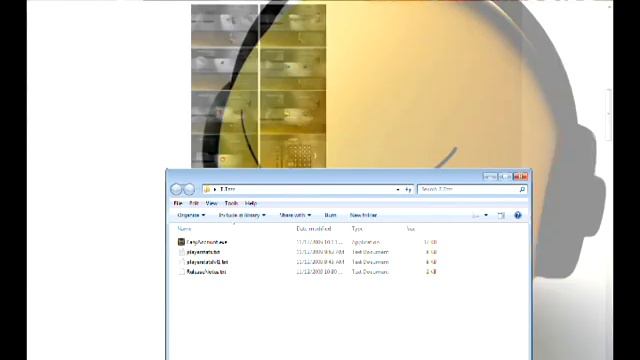
Task: Close the Explorer window
Action: tap(521, 177)
